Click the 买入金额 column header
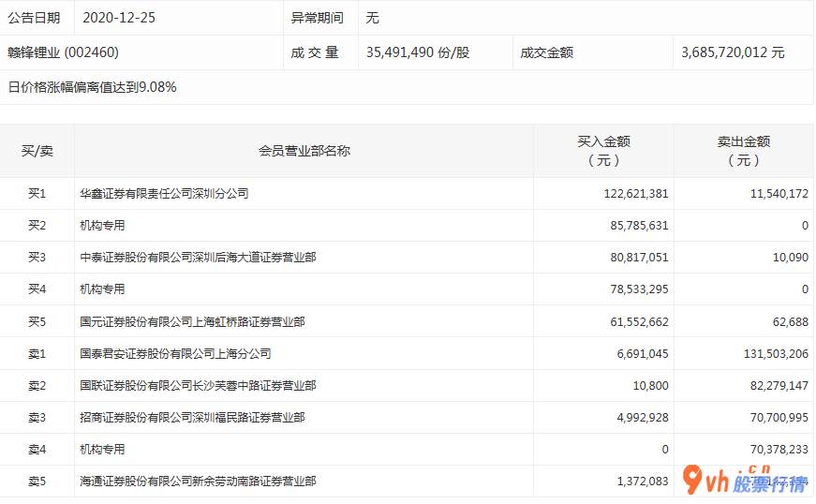The height and width of the screenshot is (504, 816). pos(603,150)
